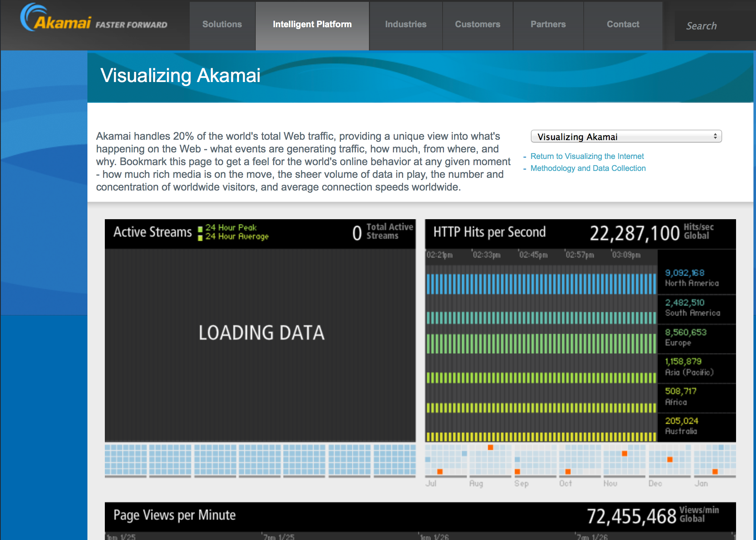Image resolution: width=756 pixels, height=540 pixels.
Task: Click the orange marker in the Sep calendar
Action: coord(517,471)
